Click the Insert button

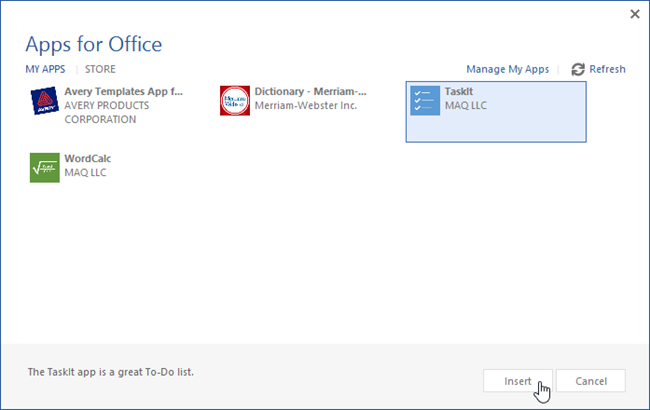coord(518,381)
